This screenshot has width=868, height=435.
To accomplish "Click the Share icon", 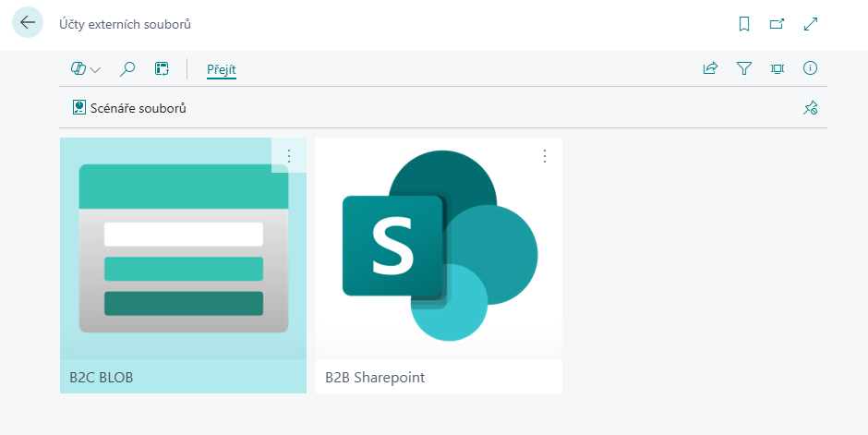I will coord(710,68).
